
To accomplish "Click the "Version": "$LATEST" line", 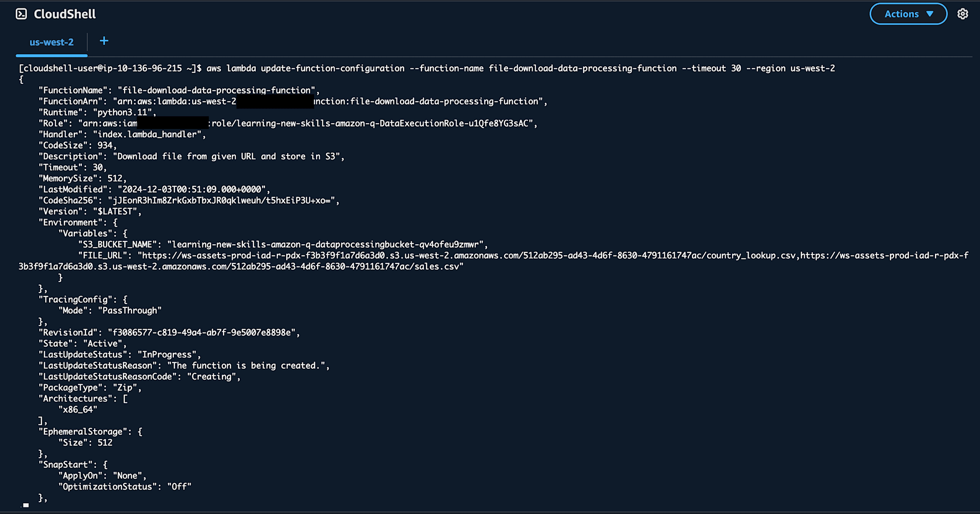I will tap(90, 211).
